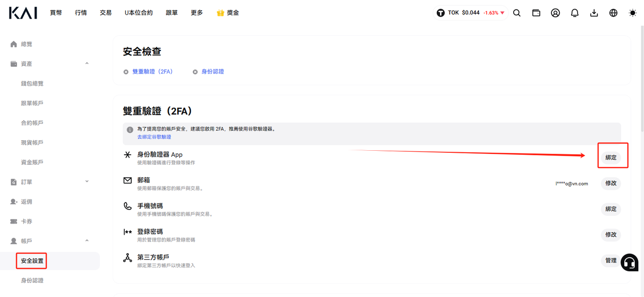644x297 pixels.
Task: Open the U本位合約 menu
Action: (139, 13)
